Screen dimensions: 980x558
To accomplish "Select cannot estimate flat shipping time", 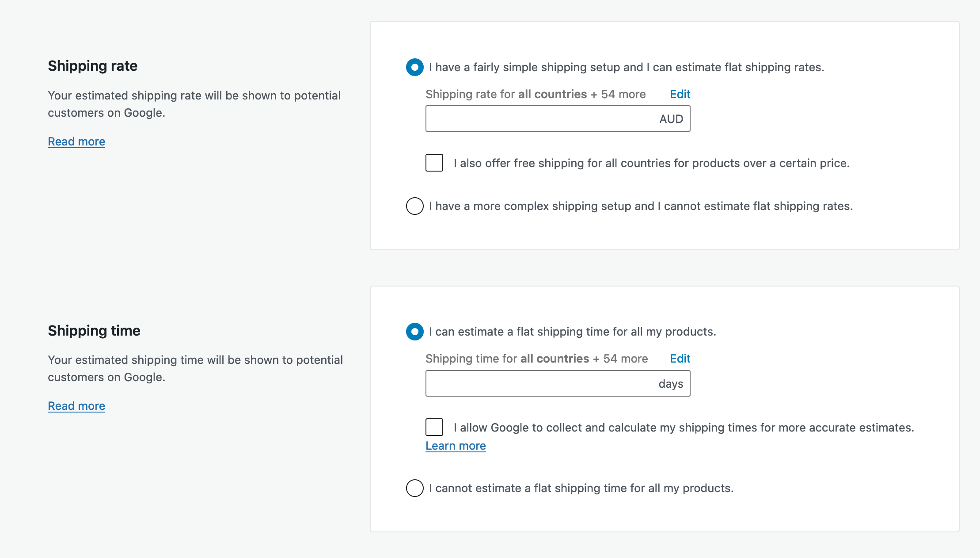I will tap(414, 488).
